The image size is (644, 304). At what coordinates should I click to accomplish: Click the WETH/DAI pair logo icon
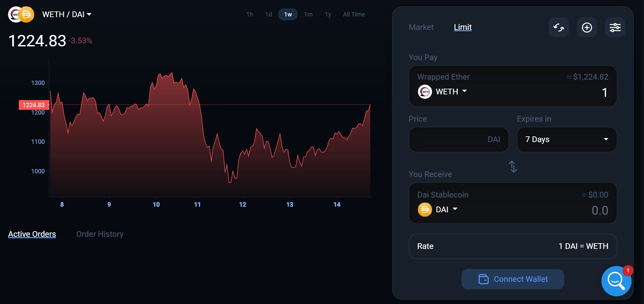[x=21, y=14]
